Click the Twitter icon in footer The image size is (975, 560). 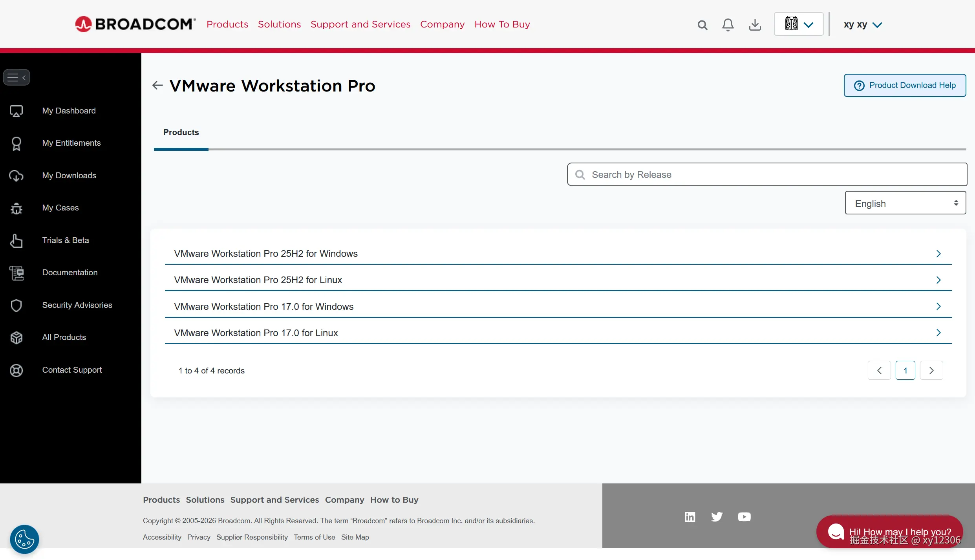[717, 516]
